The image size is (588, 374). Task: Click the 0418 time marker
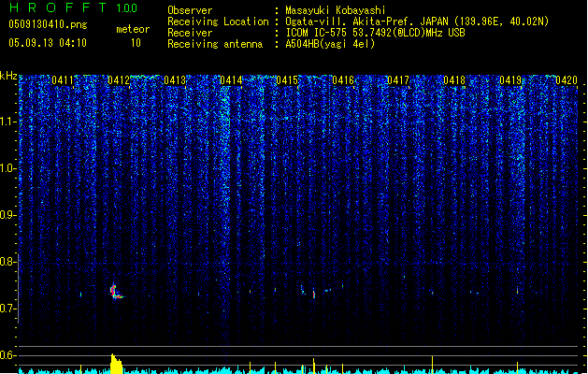(x=454, y=80)
